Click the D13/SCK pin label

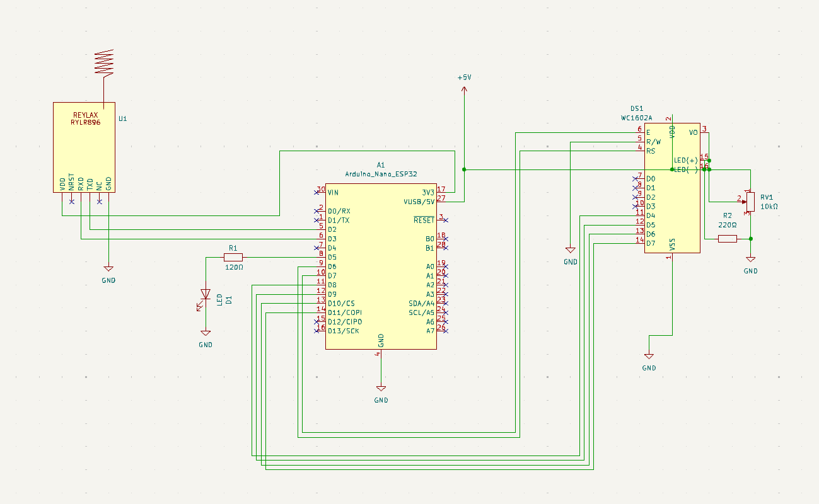343,331
